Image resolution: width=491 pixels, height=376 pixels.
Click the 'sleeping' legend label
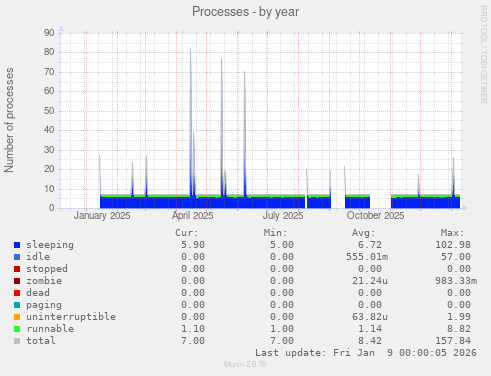tap(50, 245)
